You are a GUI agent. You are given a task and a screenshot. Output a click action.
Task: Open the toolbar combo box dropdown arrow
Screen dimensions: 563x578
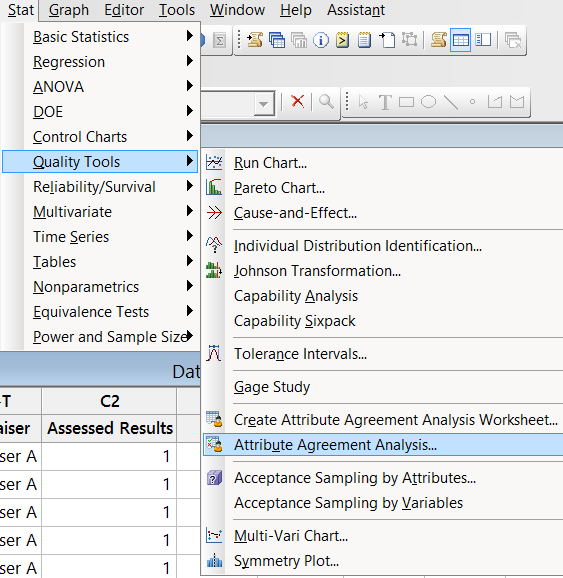(264, 104)
